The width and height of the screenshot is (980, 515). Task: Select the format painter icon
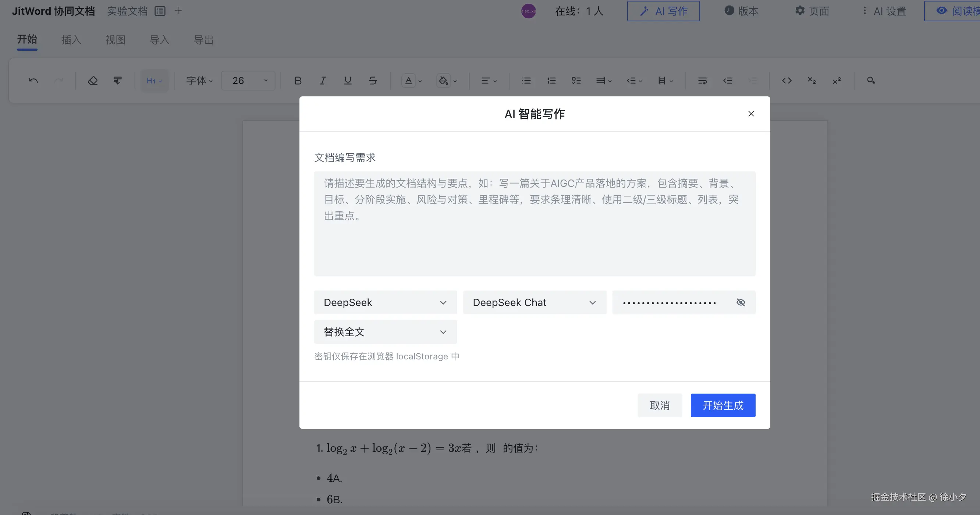click(117, 80)
